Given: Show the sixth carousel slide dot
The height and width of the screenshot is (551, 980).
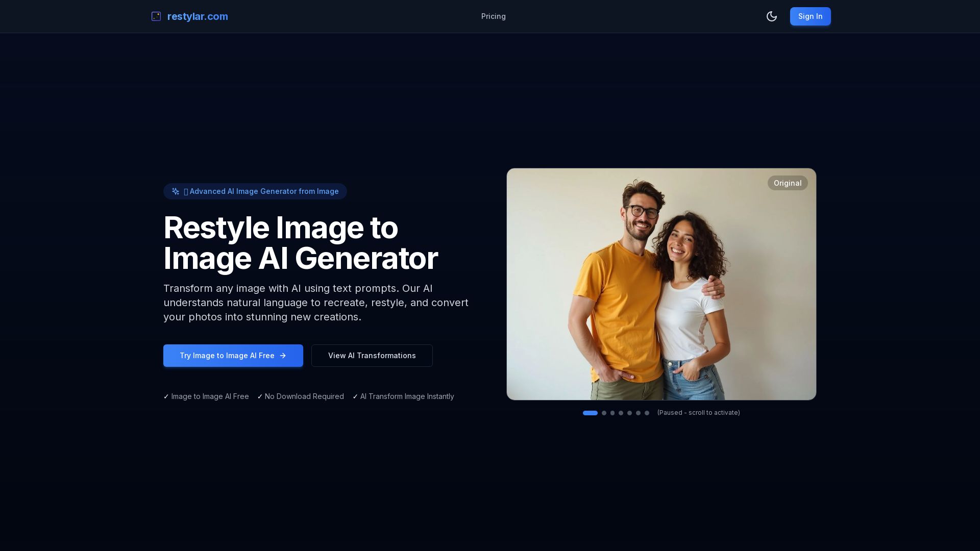Looking at the screenshot, I should click(638, 413).
